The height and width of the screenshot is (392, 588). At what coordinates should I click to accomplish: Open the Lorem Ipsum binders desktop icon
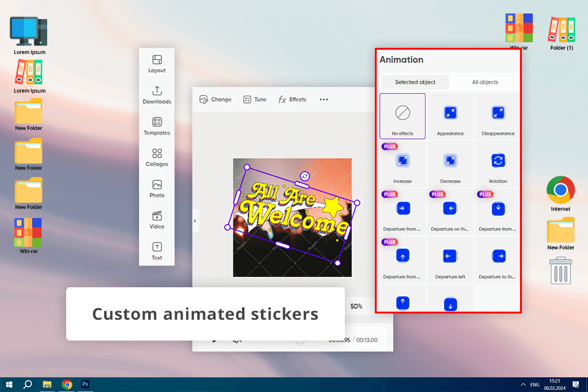(x=29, y=77)
